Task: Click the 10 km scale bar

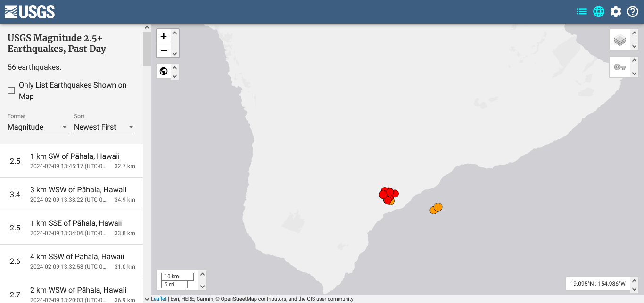Action: click(x=178, y=277)
